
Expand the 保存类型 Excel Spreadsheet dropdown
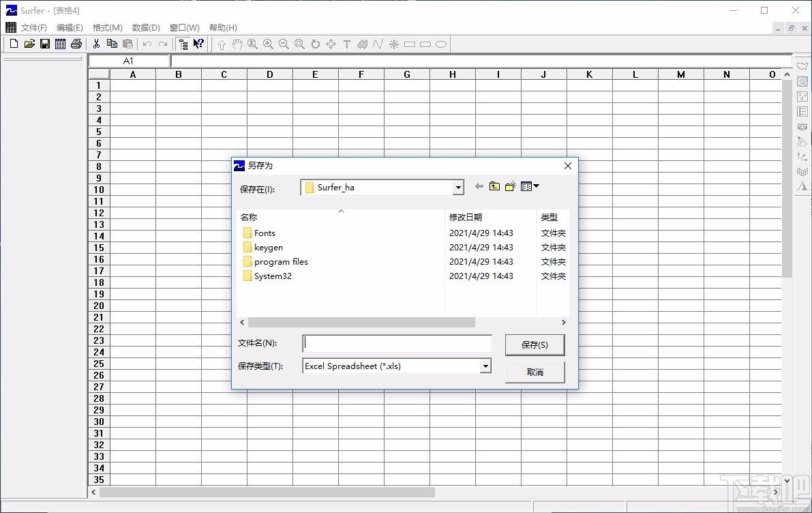click(x=485, y=366)
